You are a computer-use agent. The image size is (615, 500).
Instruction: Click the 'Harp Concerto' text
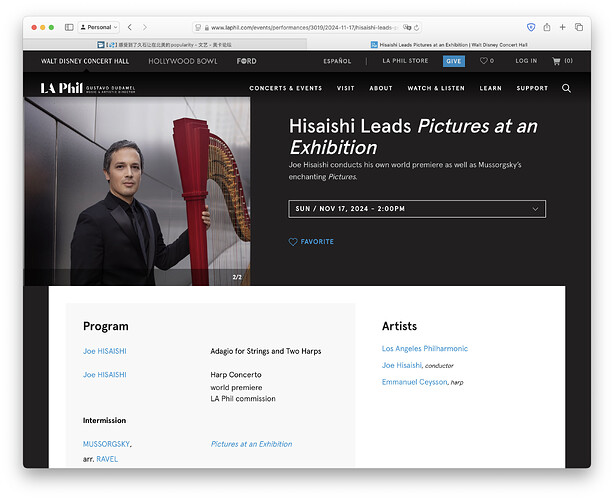[236, 375]
